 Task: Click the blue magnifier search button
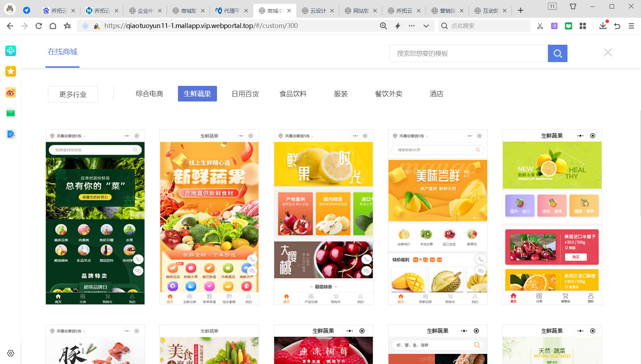point(557,54)
